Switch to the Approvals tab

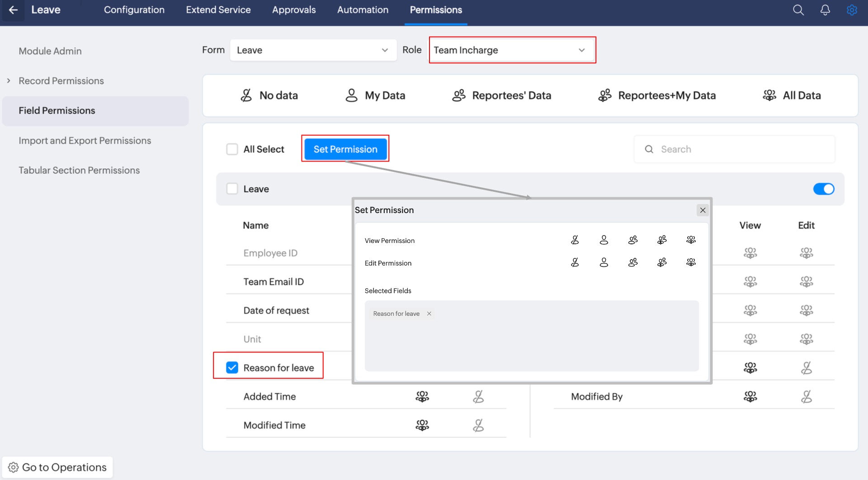[293, 10]
